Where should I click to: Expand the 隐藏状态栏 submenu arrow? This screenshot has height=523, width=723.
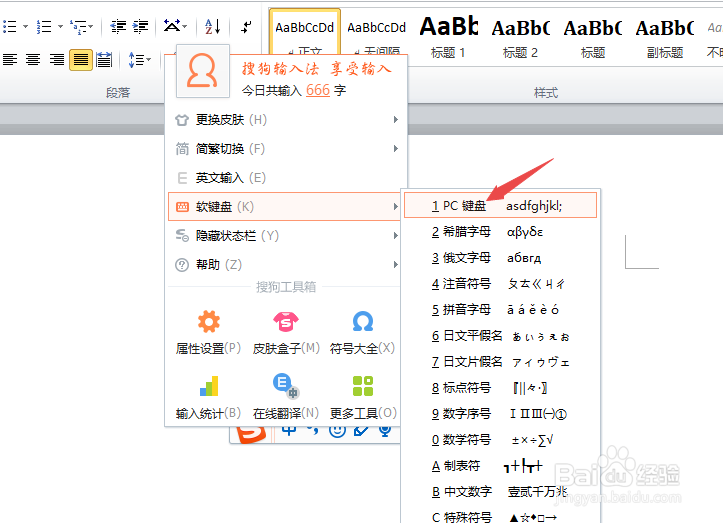396,236
